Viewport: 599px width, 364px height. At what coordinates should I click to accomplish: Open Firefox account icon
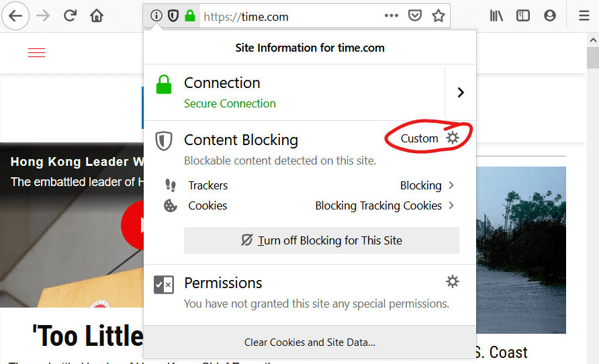pyautogui.click(x=550, y=16)
